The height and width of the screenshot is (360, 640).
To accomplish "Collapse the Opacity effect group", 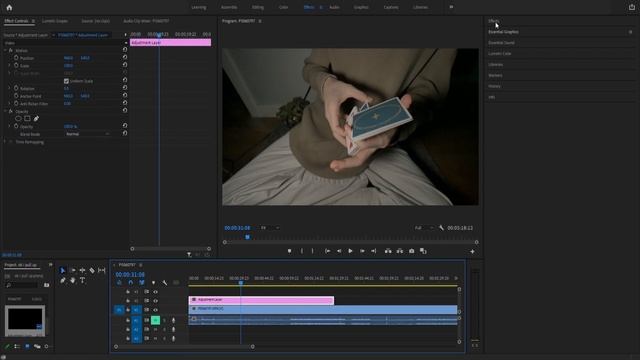I will [x=5, y=111].
